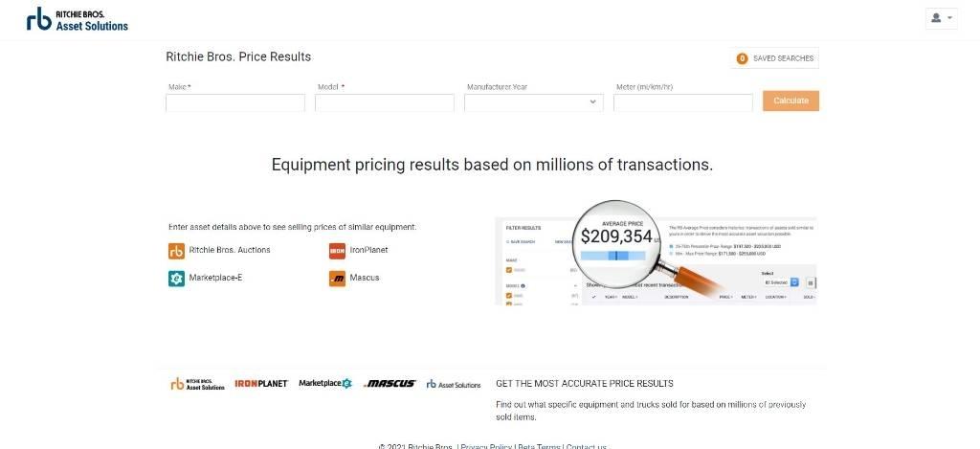This screenshot has height=449, width=980.
Task: Click the Marketplace-E footer logo
Action: (x=325, y=384)
